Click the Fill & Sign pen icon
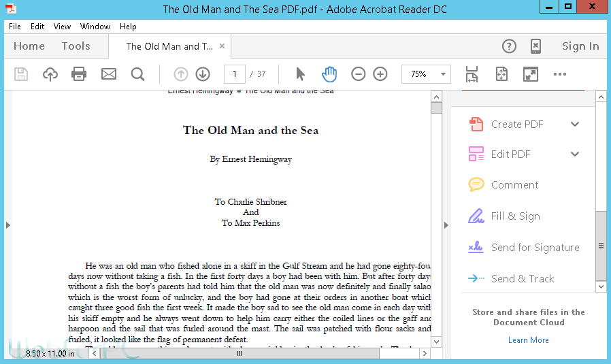The image size is (611, 364). click(476, 216)
